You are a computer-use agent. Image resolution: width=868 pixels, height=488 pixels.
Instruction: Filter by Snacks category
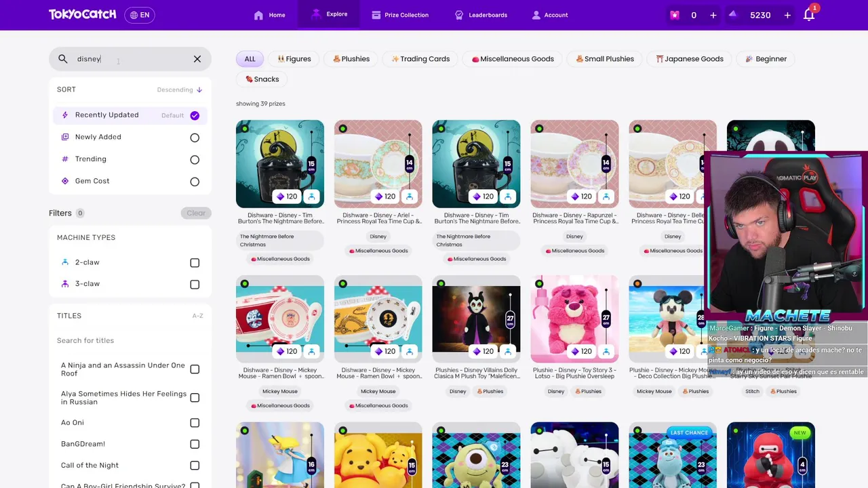pyautogui.click(x=262, y=79)
